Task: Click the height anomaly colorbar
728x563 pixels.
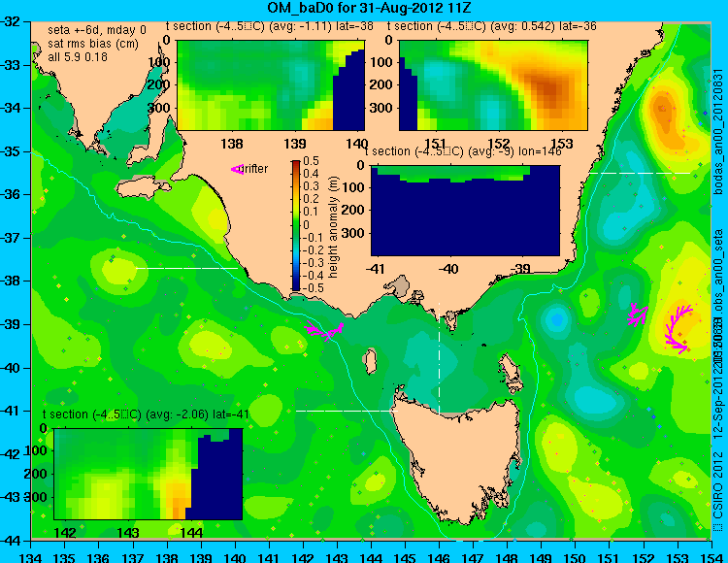Action: point(296,225)
